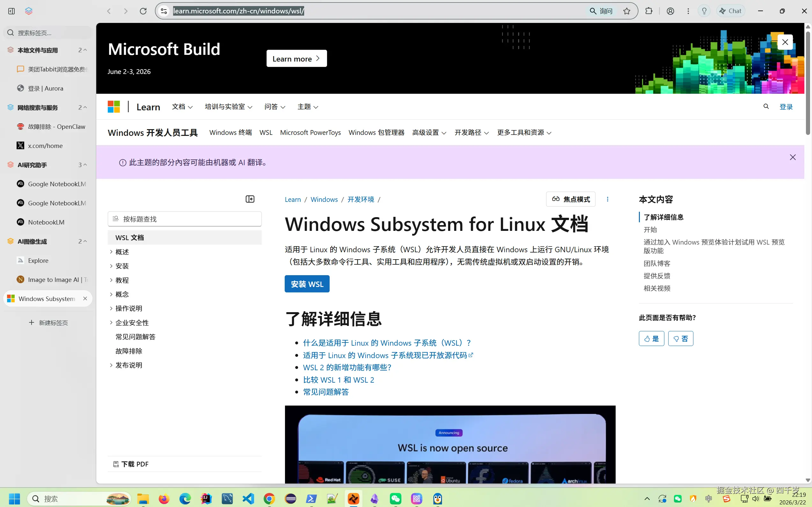Click the 按标题查找 search field
The image size is (812, 507).
[184, 219]
